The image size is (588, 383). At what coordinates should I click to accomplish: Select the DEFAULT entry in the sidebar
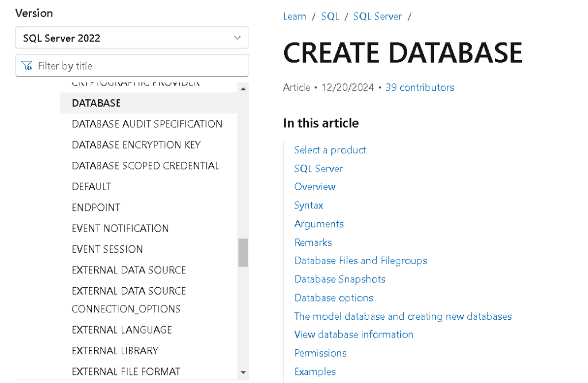[91, 187]
